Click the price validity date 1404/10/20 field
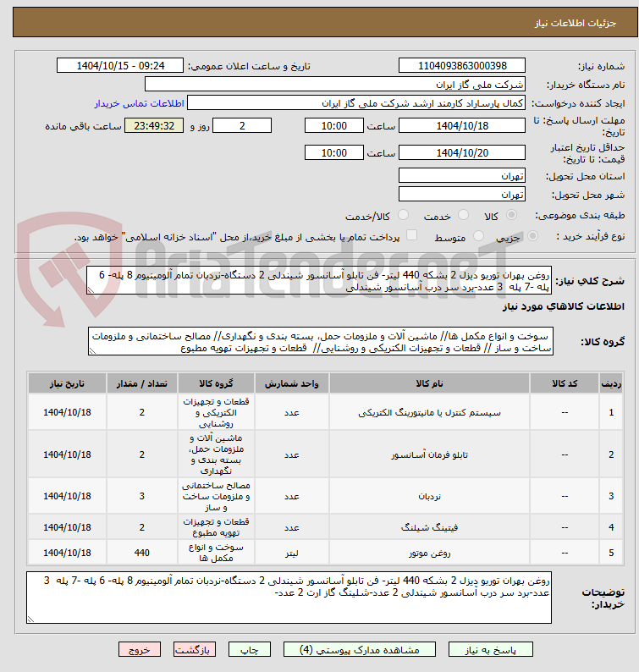639x672 pixels. 462,152
